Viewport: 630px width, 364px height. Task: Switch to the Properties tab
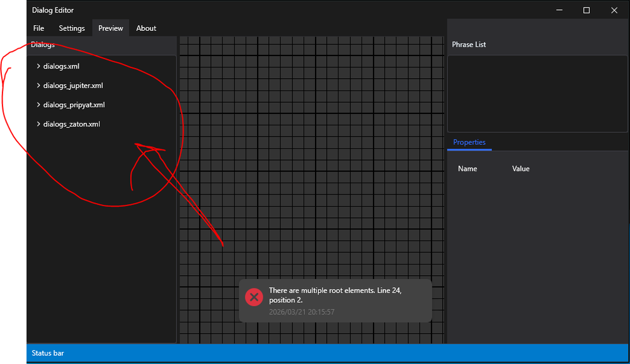point(469,142)
